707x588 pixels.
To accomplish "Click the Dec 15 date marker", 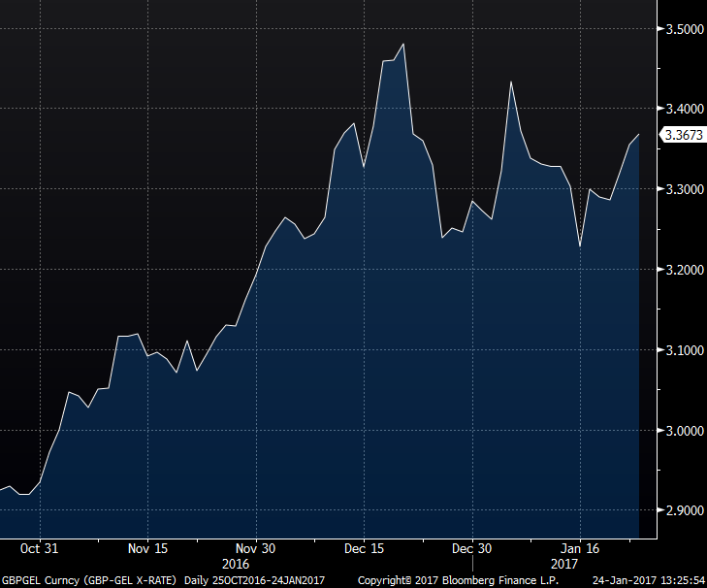I will point(364,547).
